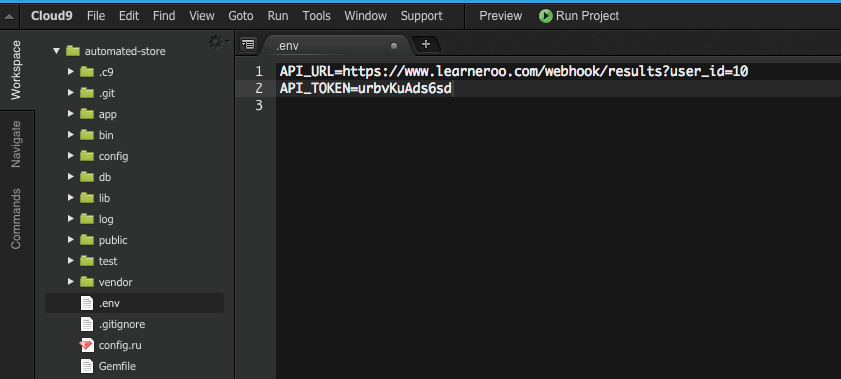Click the .gitignore file icon
Image resolution: width=841 pixels, height=379 pixels.
coord(86,324)
